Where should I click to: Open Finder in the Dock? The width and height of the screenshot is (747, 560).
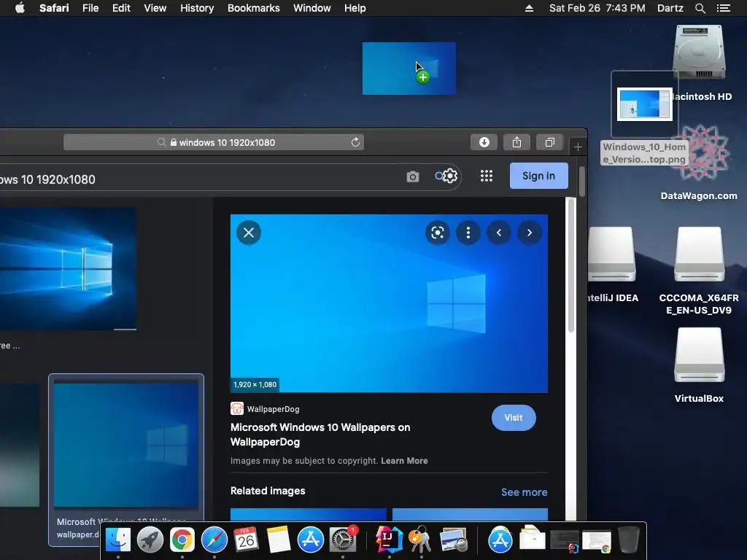(117, 540)
